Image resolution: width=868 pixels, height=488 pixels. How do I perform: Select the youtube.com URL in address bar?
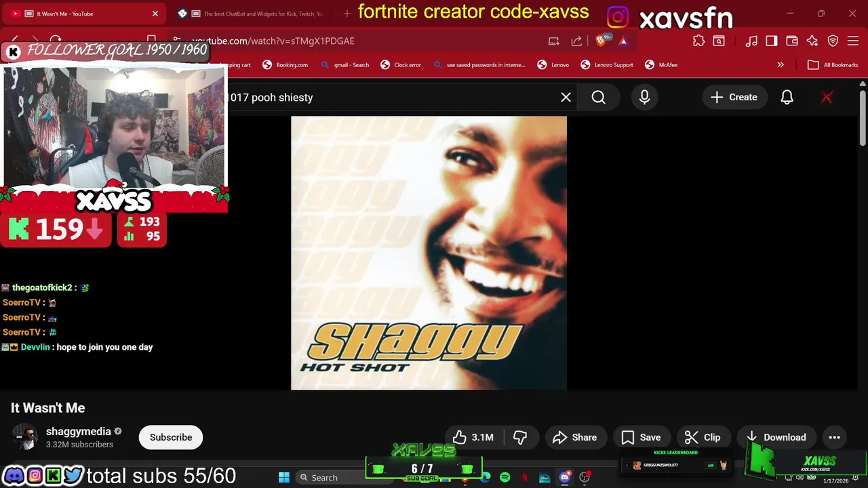point(273,41)
